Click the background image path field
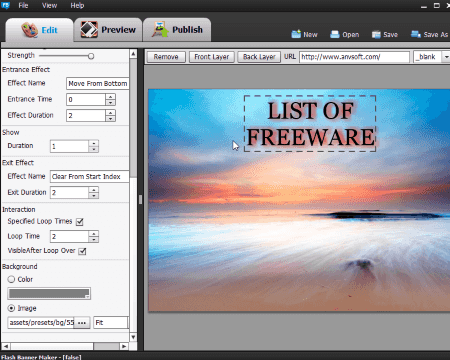 coord(41,323)
